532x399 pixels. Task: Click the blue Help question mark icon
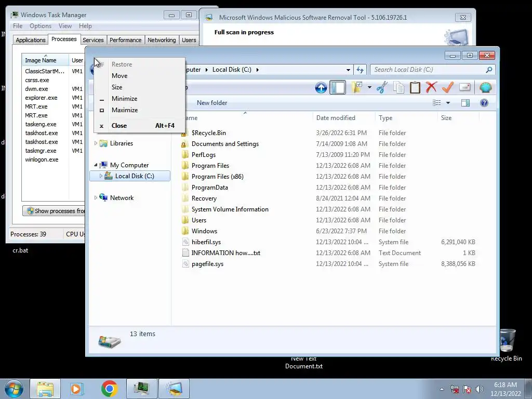[x=484, y=103]
